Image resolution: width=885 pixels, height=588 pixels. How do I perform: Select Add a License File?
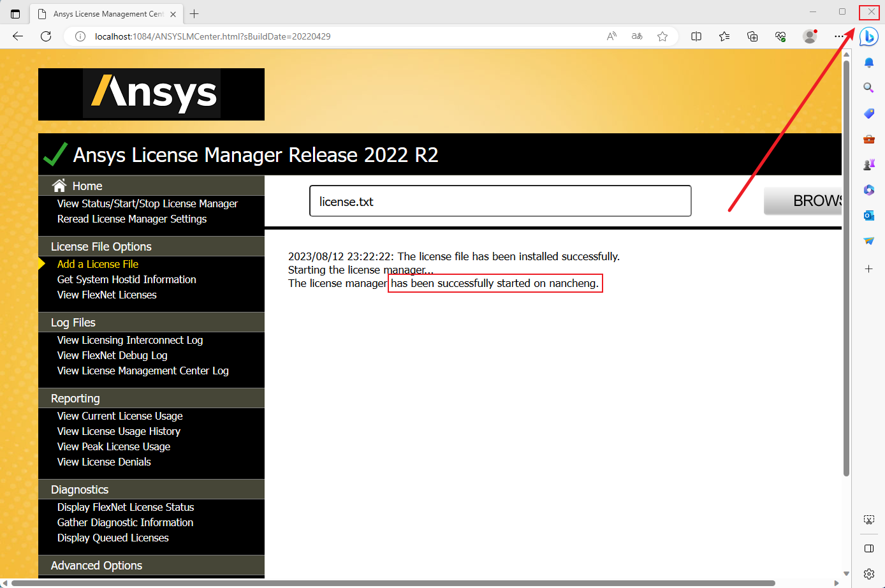coord(98,264)
